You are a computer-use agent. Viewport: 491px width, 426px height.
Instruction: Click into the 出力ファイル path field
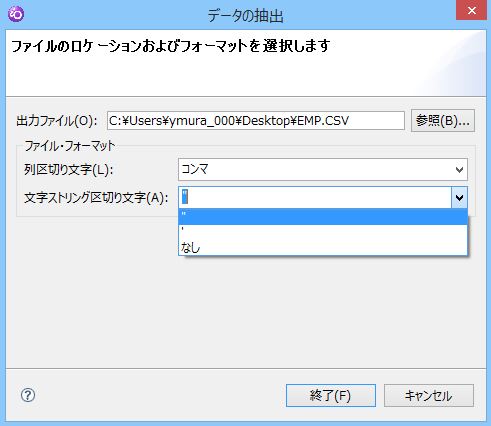click(x=256, y=121)
